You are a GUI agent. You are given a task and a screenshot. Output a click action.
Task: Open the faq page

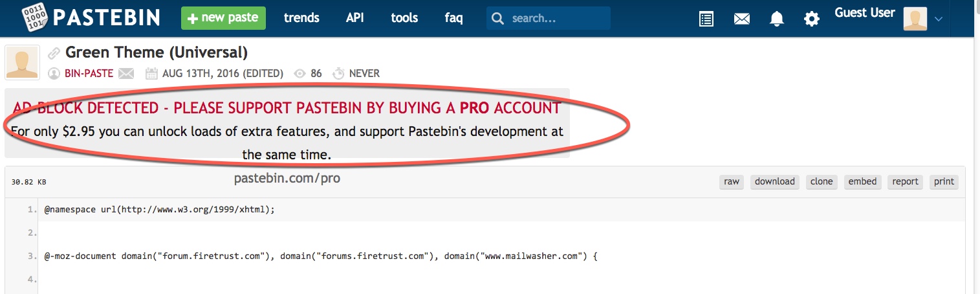click(x=453, y=18)
